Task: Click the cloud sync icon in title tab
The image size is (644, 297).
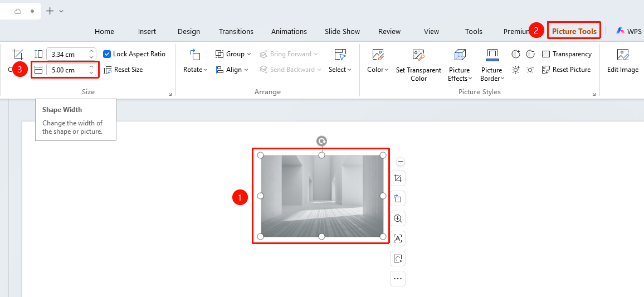Action: tap(18, 12)
